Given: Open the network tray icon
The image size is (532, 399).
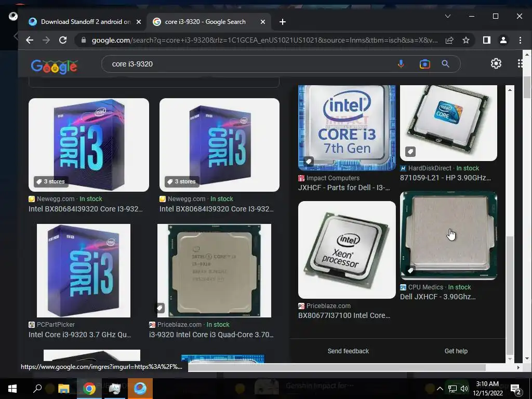Looking at the screenshot, I should [x=453, y=389].
